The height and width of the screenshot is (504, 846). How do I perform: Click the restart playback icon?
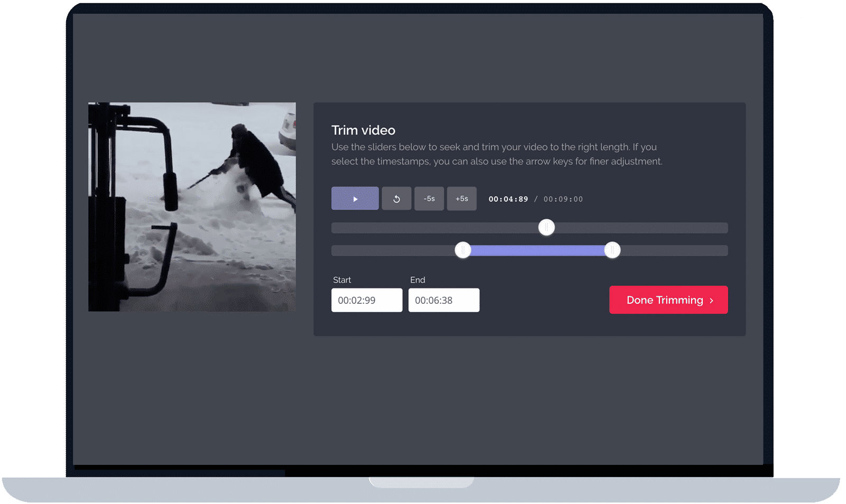(x=397, y=198)
